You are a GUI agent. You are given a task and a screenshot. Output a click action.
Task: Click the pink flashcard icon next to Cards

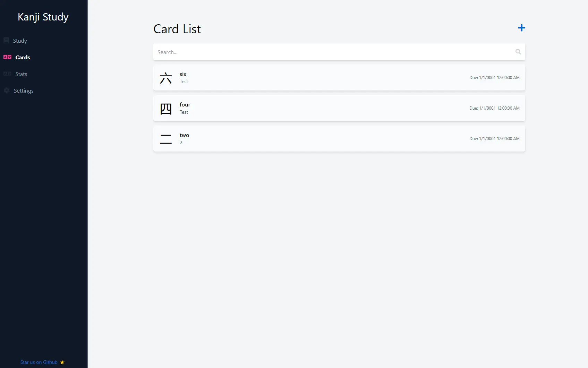click(7, 57)
